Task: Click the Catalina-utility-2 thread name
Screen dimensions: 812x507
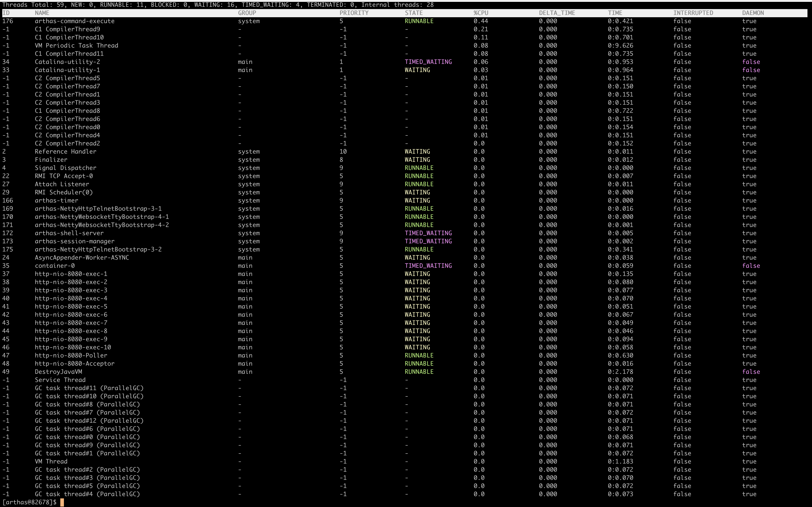Action: pos(67,62)
